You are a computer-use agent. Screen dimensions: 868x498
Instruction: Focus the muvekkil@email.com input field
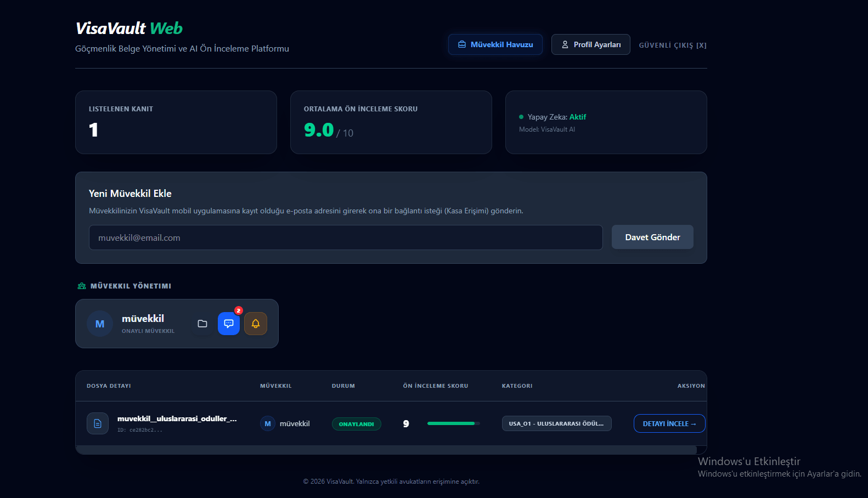346,237
